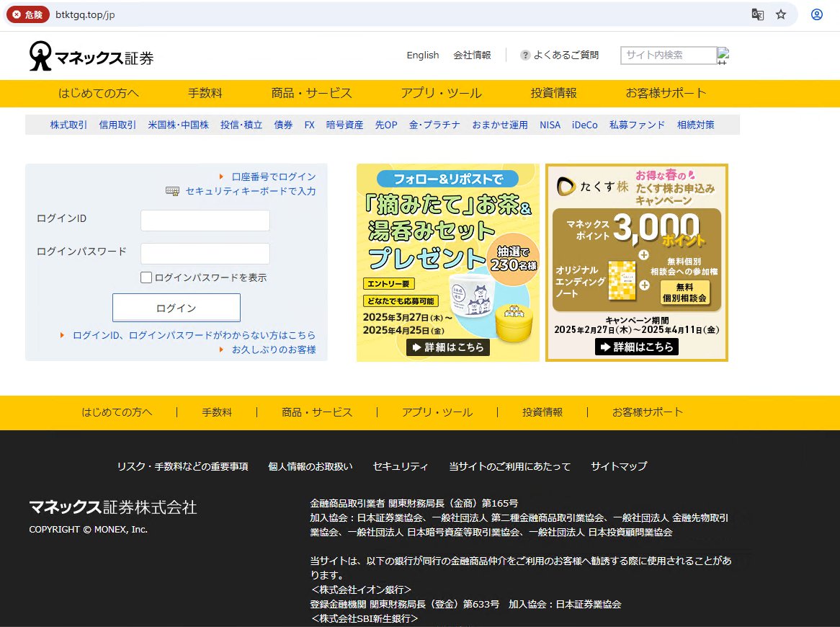Switch to the NISA section tab
This screenshot has width=840, height=627.
(x=550, y=125)
